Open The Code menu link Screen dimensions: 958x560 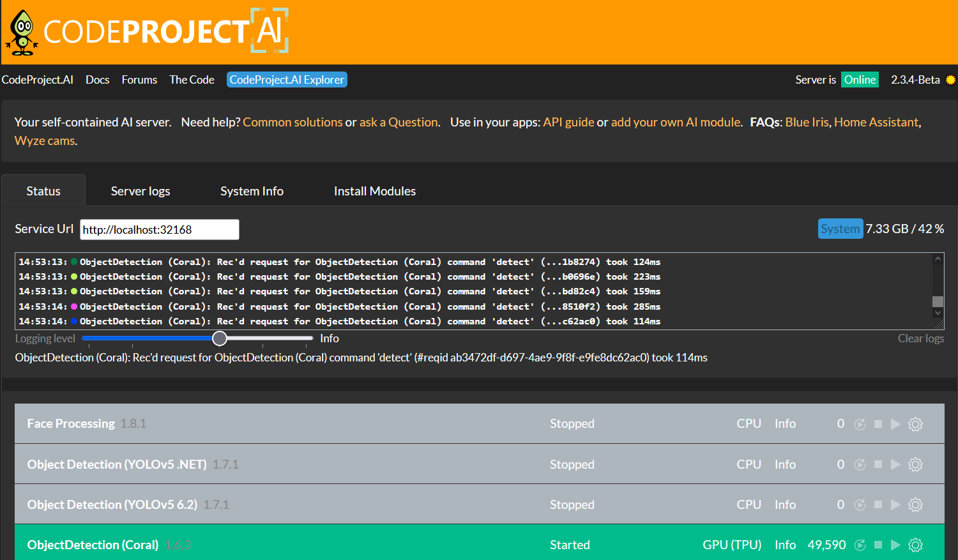pyautogui.click(x=192, y=80)
